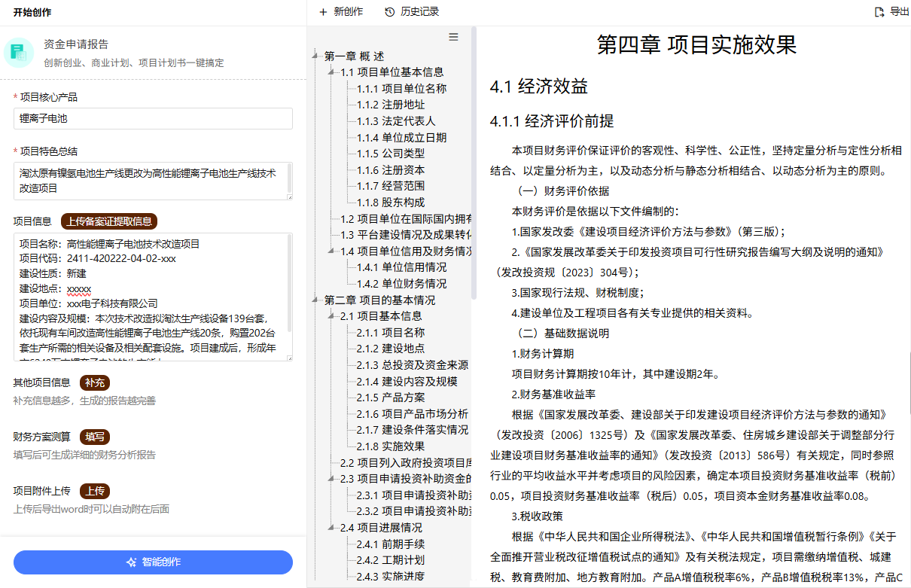The width and height of the screenshot is (911, 588).
Task: Click 上传备案证提取信息 button
Action: click(109, 221)
